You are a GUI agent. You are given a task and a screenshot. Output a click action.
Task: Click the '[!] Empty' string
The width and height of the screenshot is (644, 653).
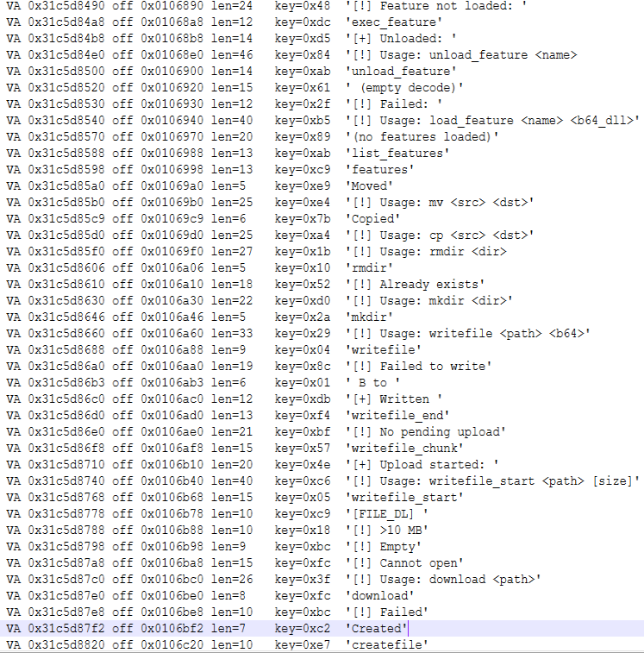pos(384,546)
